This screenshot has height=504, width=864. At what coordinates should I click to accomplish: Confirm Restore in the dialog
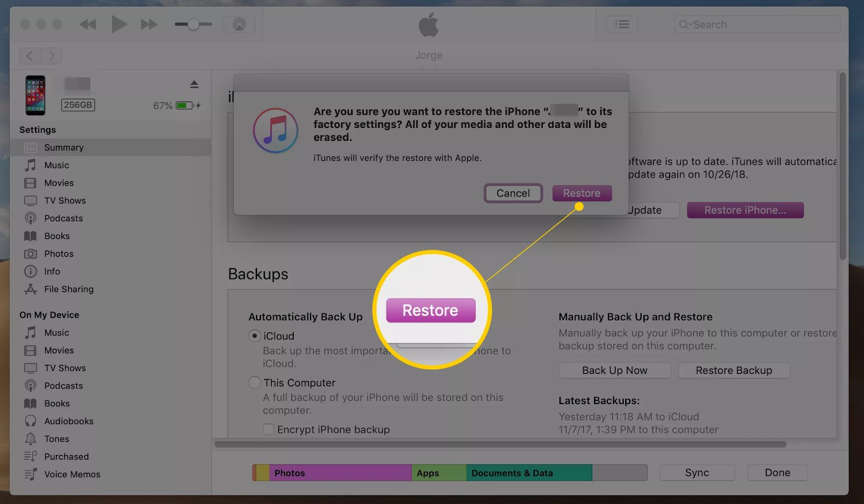point(582,193)
